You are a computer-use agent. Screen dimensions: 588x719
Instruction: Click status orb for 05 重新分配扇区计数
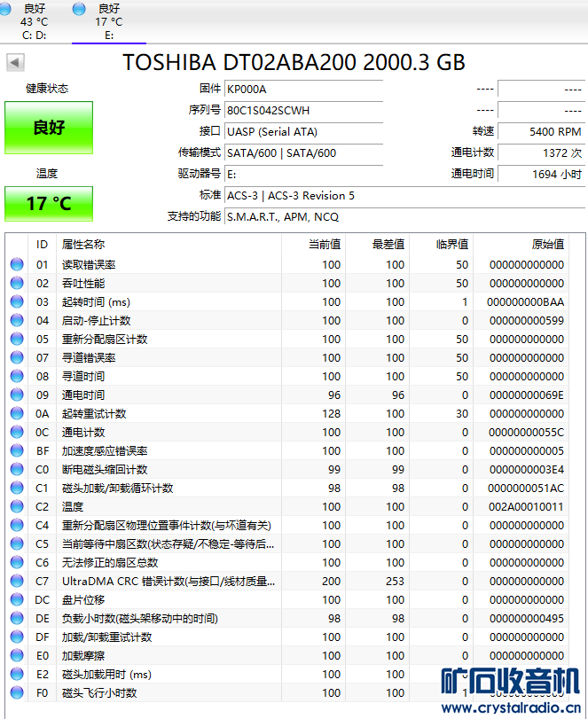click(x=17, y=339)
